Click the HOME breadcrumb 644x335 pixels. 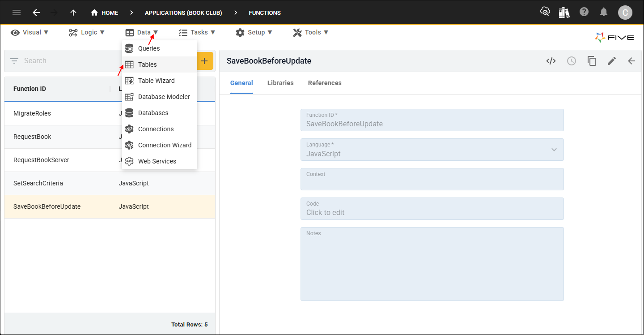105,13
